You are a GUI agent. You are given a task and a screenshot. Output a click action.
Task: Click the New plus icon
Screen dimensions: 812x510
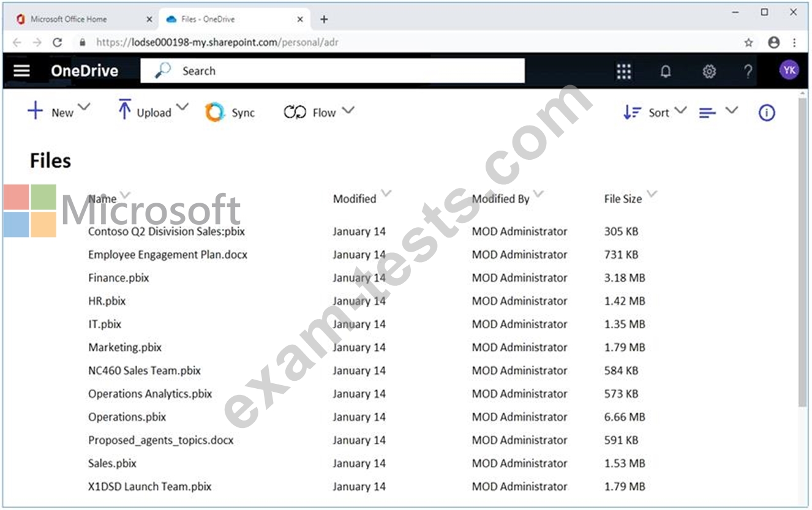[x=36, y=111]
